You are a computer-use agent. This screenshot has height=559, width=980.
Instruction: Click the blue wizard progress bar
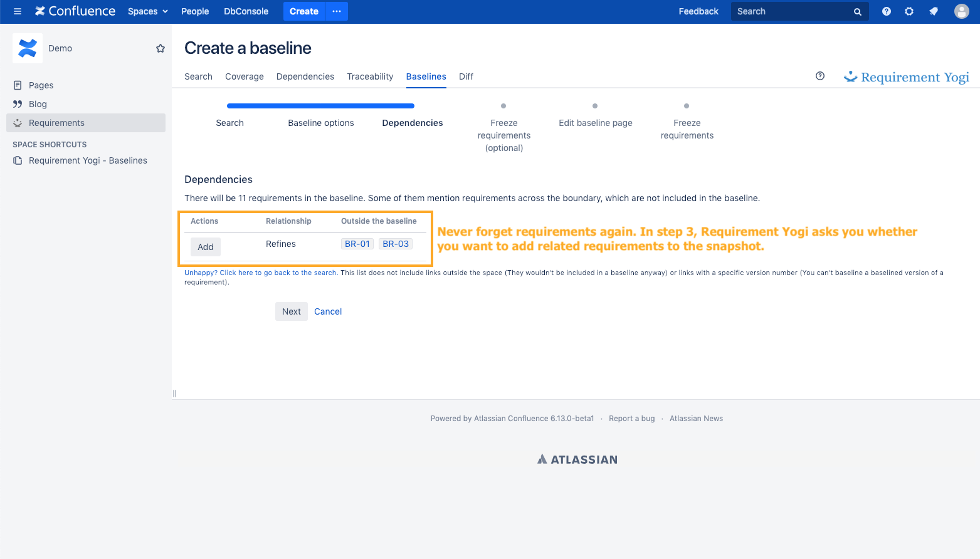[x=320, y=106]
